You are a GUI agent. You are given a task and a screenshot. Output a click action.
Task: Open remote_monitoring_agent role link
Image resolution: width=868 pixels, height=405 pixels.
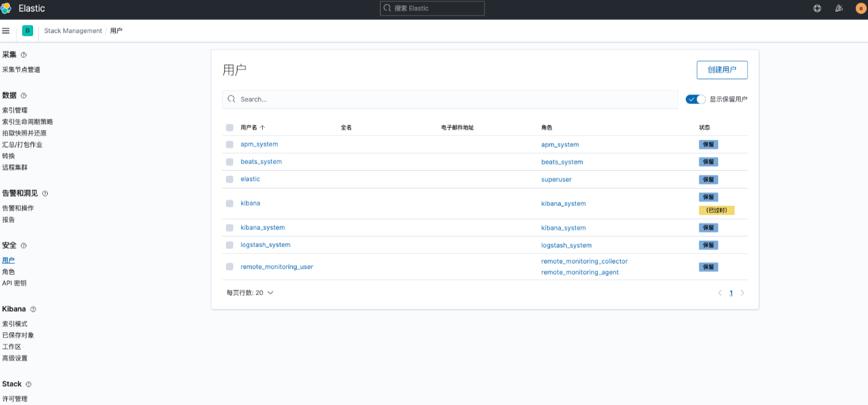pyautogui.click(x=580, y=273)
